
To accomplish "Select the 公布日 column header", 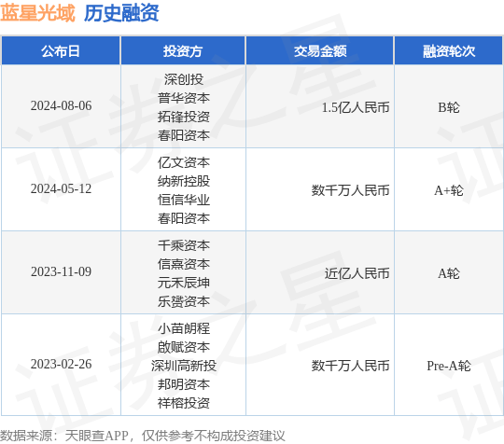I will click(x=61, y=51).
